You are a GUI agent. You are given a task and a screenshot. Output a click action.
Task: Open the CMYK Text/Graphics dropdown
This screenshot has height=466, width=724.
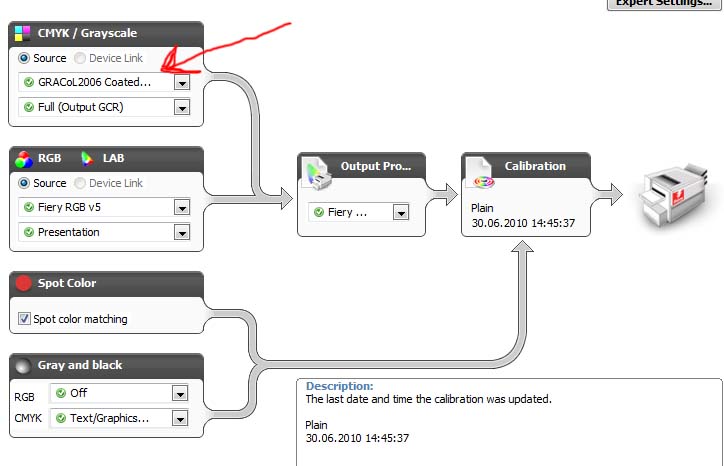(180, 418)
